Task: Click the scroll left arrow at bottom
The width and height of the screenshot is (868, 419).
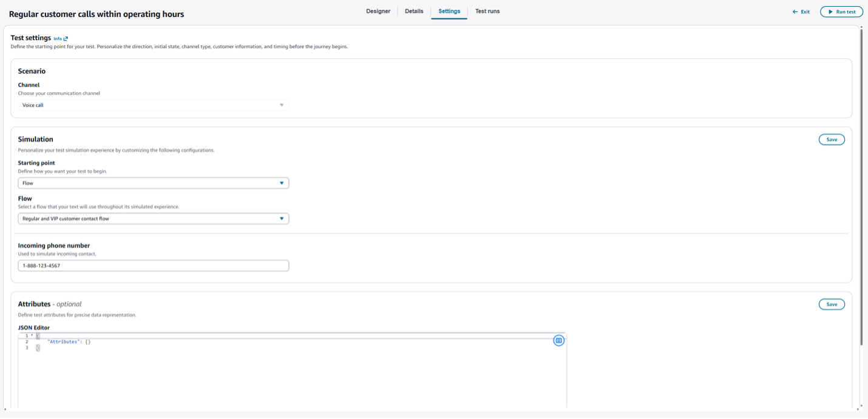Action: pos(5,409)
